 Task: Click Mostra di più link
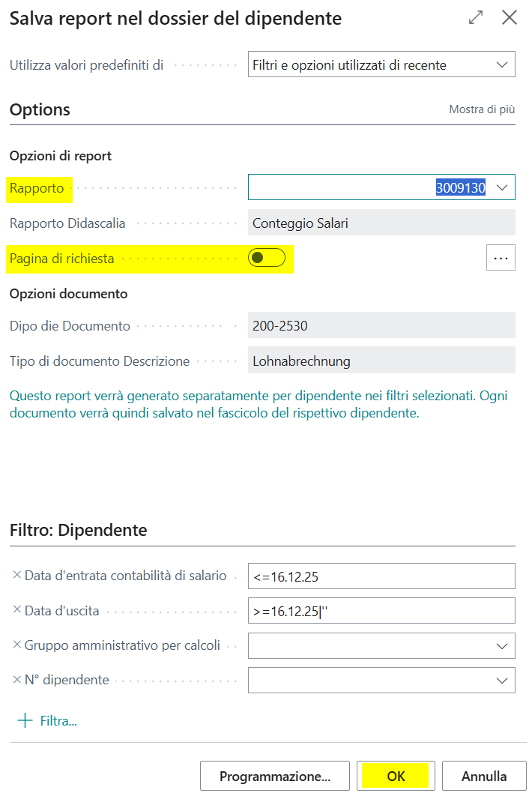point(482,109)
